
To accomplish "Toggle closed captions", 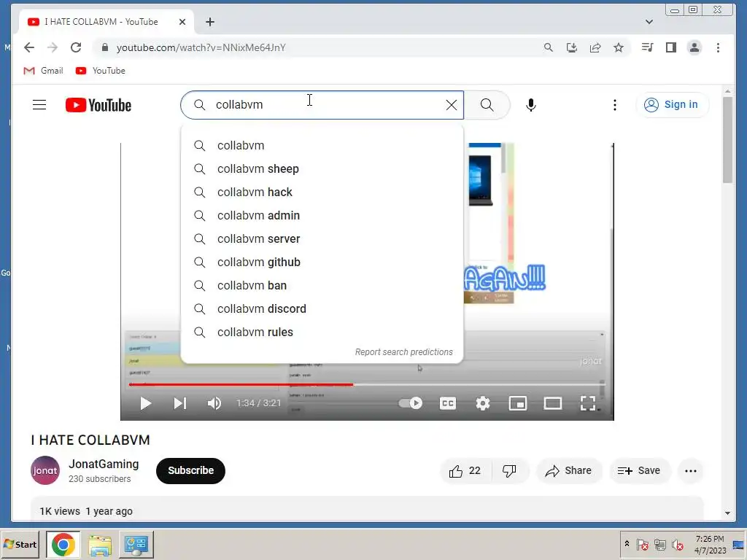I will [447, 403].
